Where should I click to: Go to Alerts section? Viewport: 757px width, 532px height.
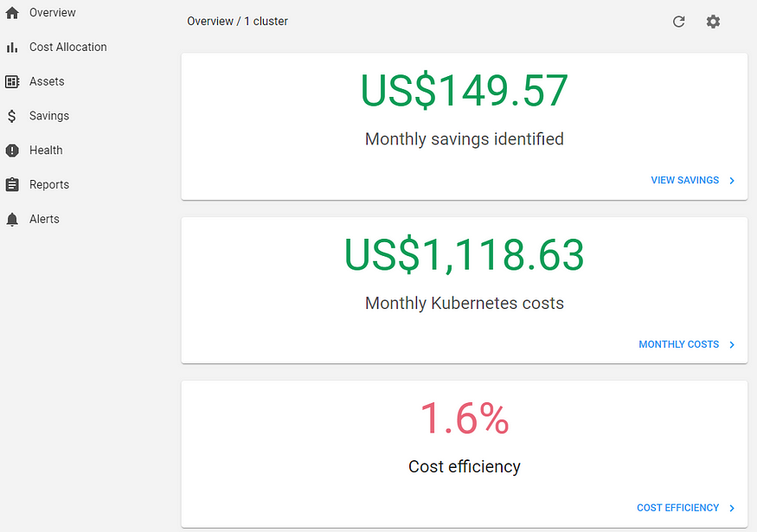[x=44, y=219]
